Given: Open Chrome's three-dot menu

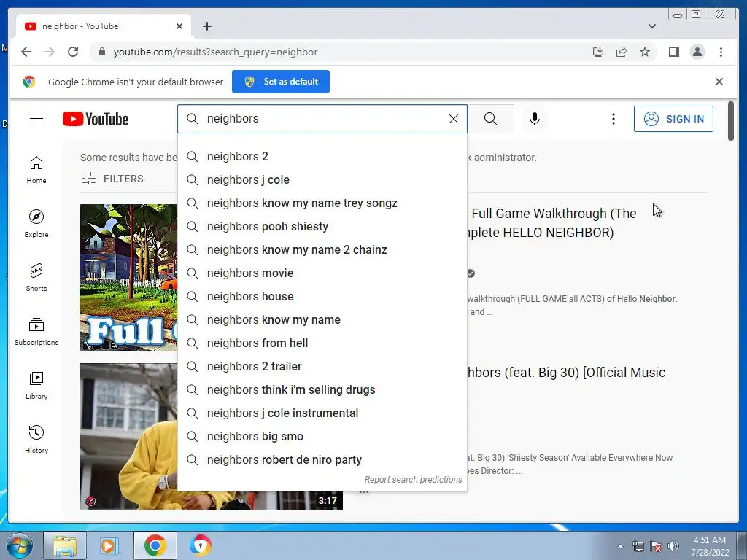Looking at the screenshot, I should click(721, 52).
